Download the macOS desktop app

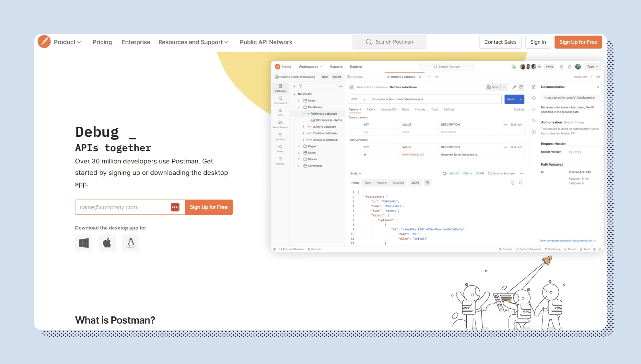107,243
